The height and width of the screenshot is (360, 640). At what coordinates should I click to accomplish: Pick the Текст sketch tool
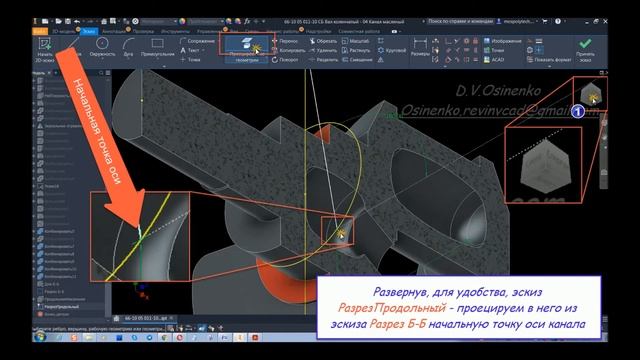click(x=190, y=50)
